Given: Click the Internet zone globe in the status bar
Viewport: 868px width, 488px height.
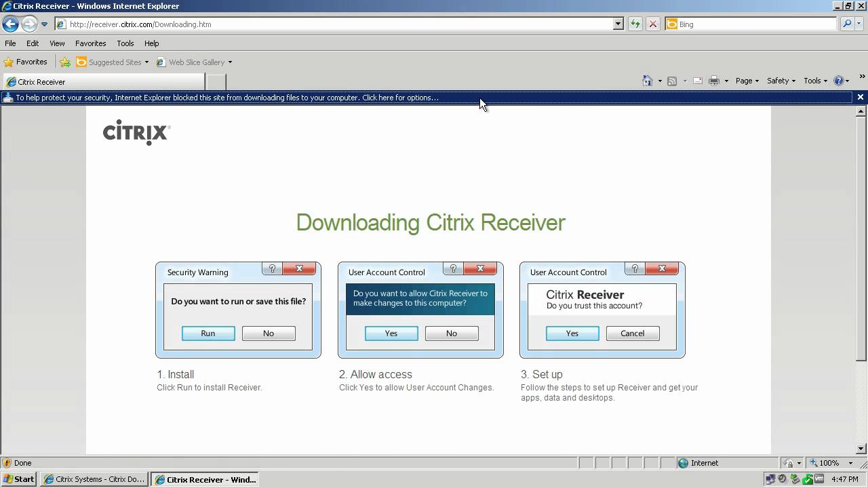Looking at the screenshot, I should 684,463.
